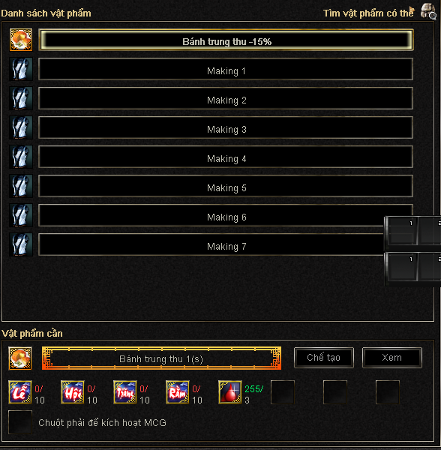Select the Making 5 entry

pyautogui.click(x=226, y=186)
